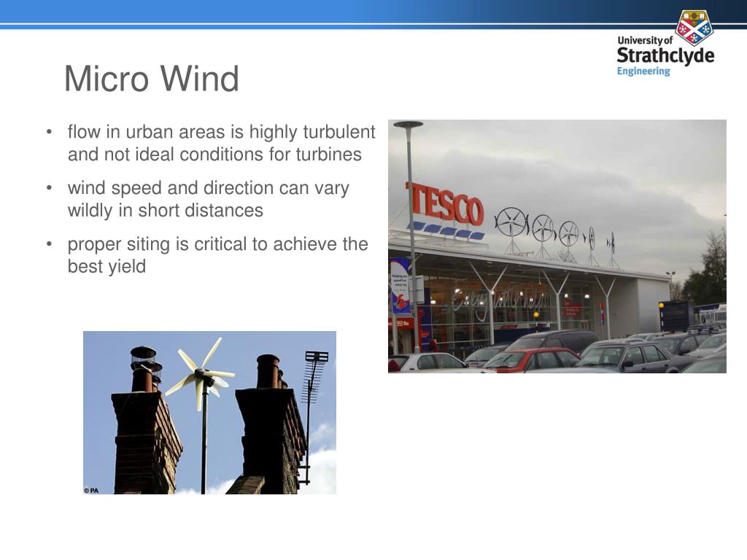
Task: Select bullet 'flow in urban areas is highly turbulent'
Action: [x=222, y=143]
